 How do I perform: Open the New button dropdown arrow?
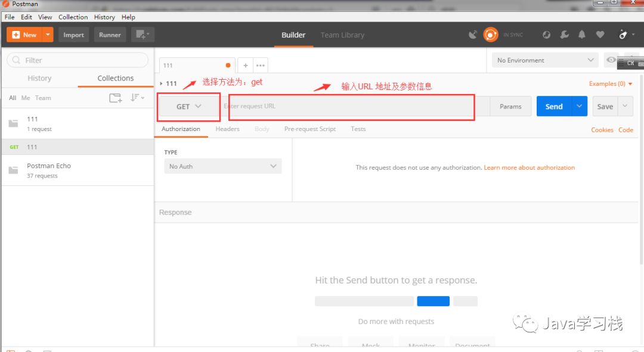48,35
